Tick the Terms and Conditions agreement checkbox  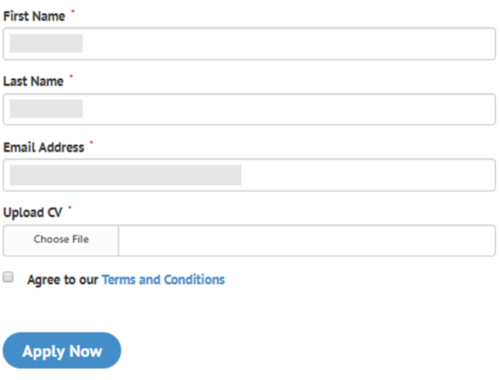[x=8, y=277]
